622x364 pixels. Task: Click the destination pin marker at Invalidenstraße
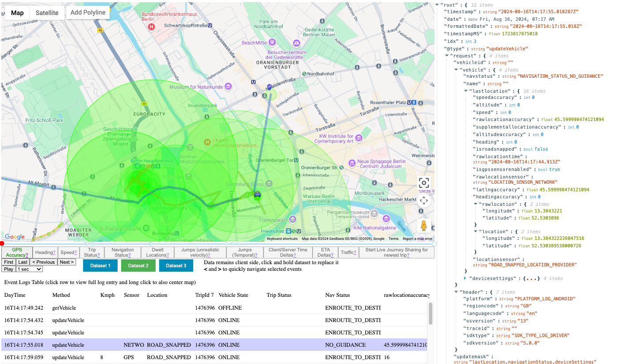tap(270, 87)
